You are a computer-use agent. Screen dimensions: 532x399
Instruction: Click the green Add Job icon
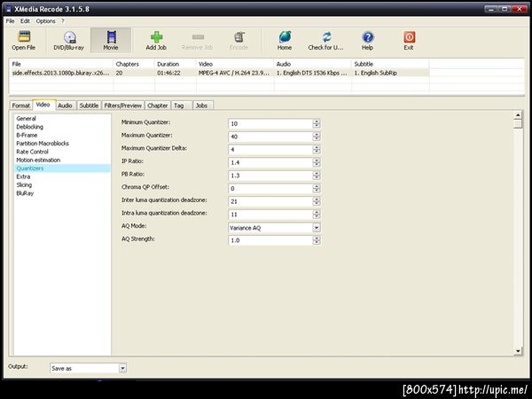pyautogui.click(x=156, y=36)
